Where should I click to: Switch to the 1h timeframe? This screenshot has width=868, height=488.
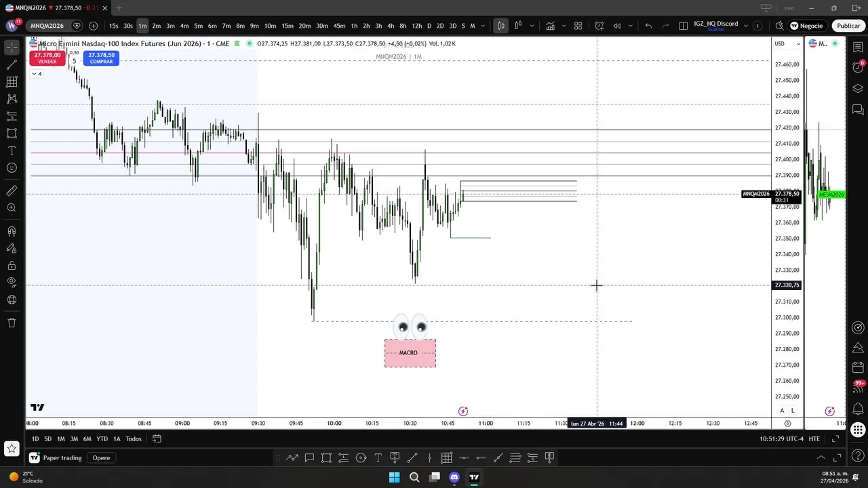click(354, 26)
